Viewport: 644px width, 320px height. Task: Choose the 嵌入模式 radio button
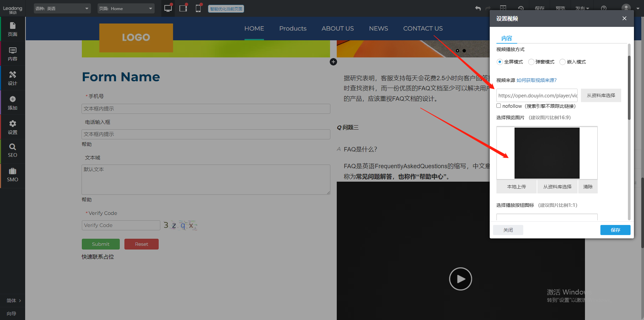[x=563, y=62]
